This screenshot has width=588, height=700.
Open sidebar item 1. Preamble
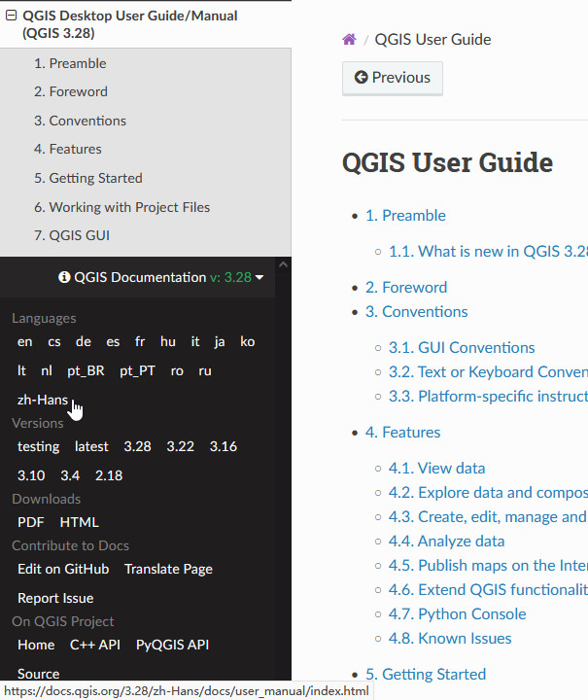click(70, 63)
